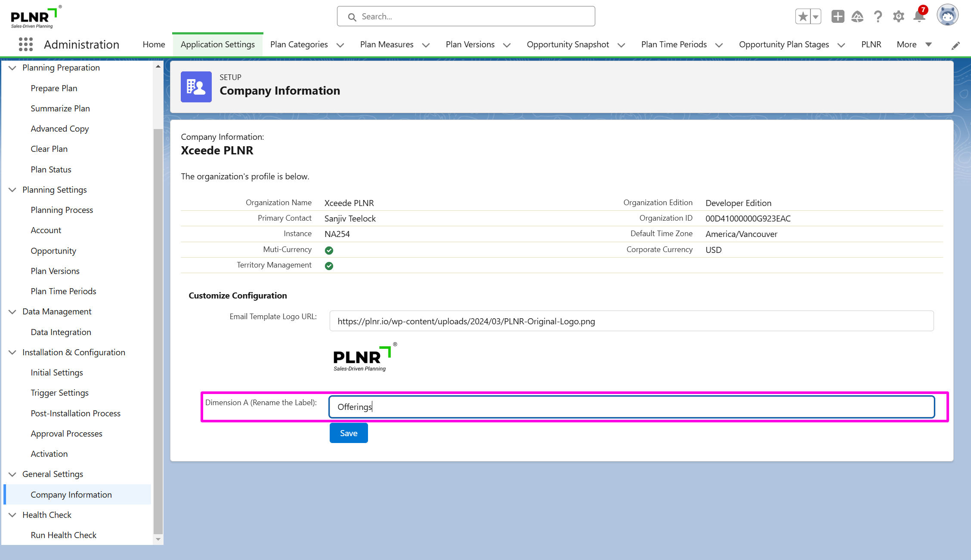Open the Trailhead guidance icon
This screenshot has height=560, width=971.
tap(857, 17)
